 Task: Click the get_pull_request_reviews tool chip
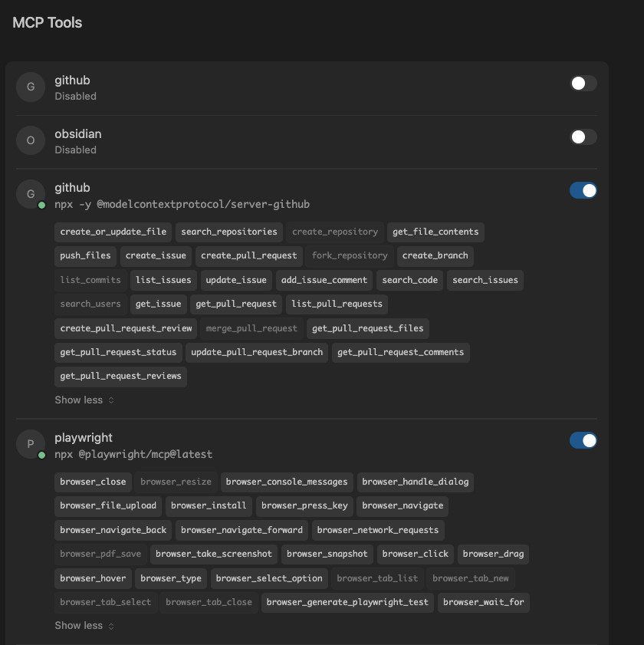click(x=120, y=376)
